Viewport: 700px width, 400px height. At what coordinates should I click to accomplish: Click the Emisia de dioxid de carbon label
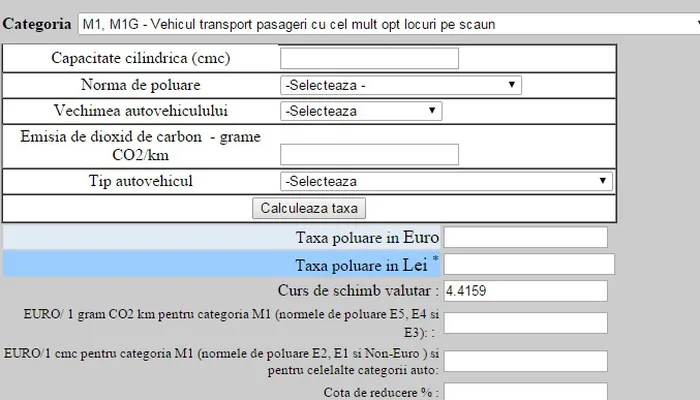point(141,146)
